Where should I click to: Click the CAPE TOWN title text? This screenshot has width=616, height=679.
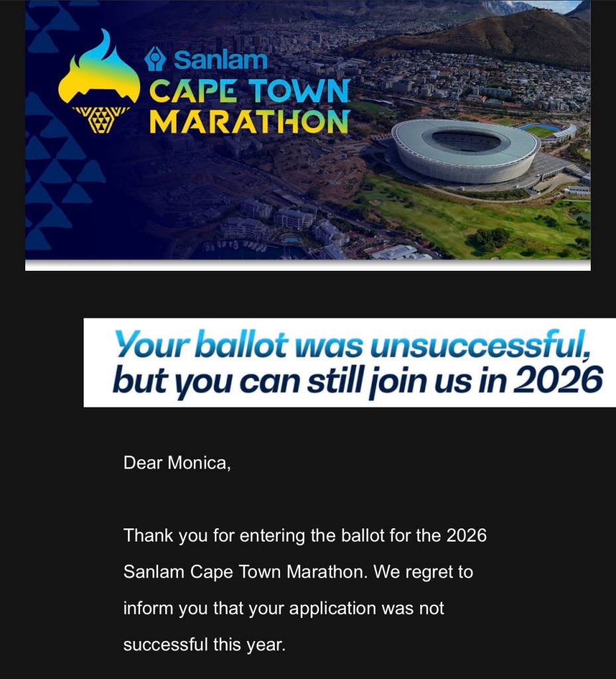tap(249, 92)
